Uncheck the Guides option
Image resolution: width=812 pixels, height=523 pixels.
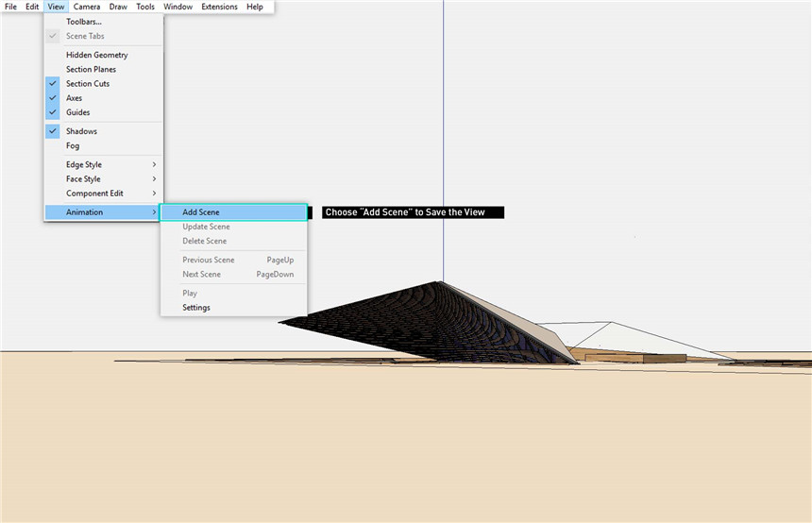77,112
